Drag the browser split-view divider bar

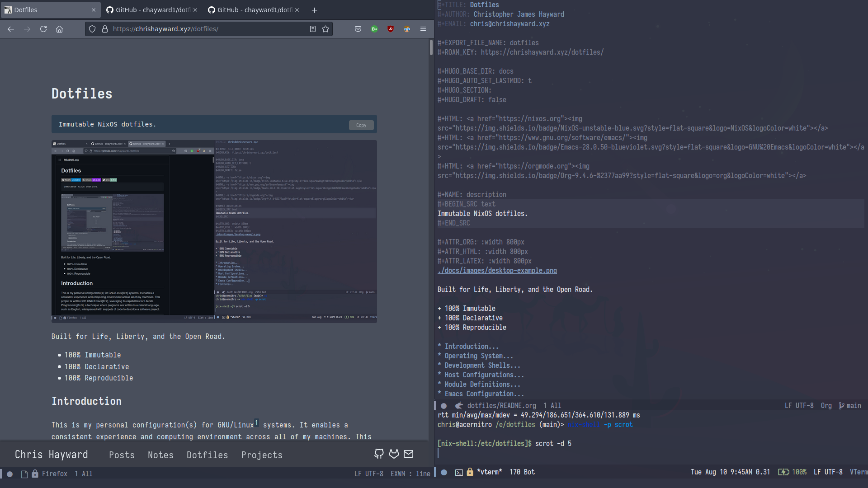434,238
